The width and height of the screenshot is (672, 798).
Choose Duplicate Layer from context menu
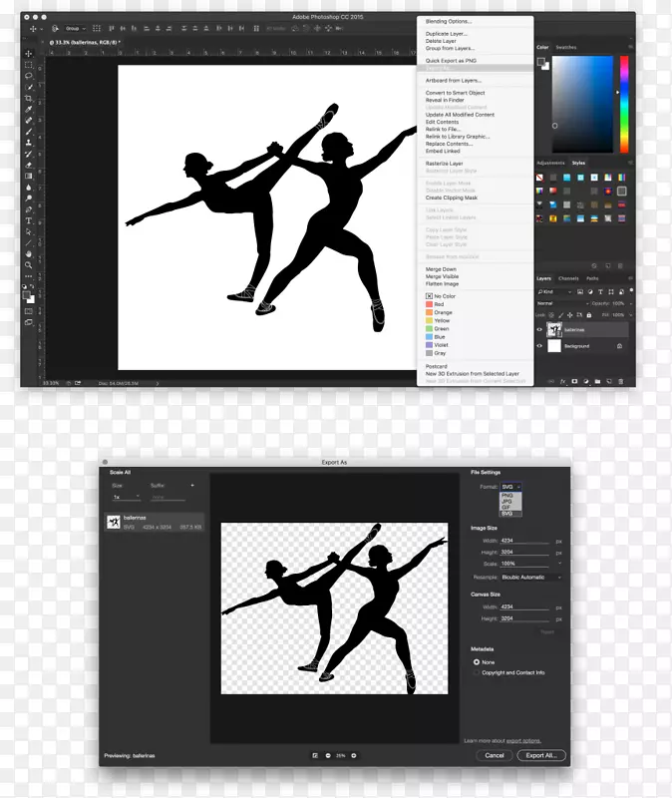(x=446, y=34)
